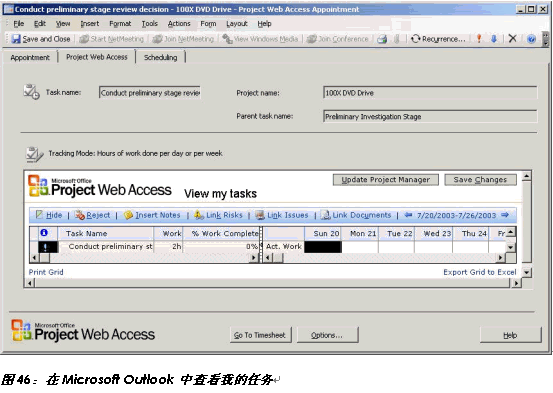Click scroll up arrow of web panel
The image size is (553, 393).
pyautogui.click(x=527, y=175)
